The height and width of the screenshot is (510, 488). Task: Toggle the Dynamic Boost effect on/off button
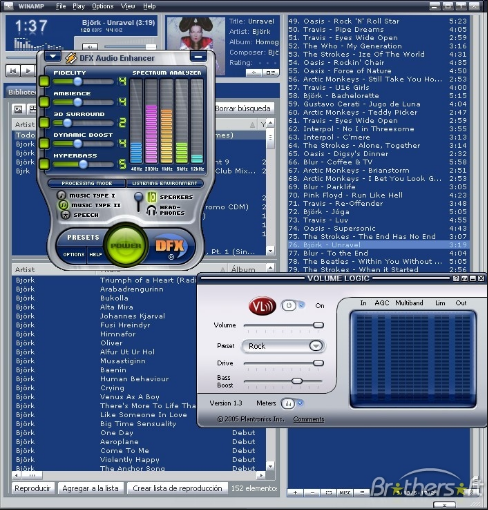tap(44, 143)
